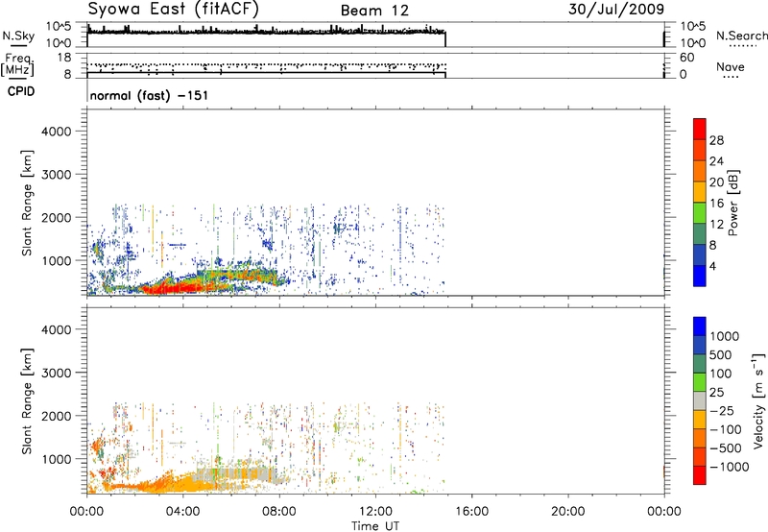Click the "Velocity [m s-1]" color bar title
This screenshot has height=532, width=768.
(x=759, y=400)
